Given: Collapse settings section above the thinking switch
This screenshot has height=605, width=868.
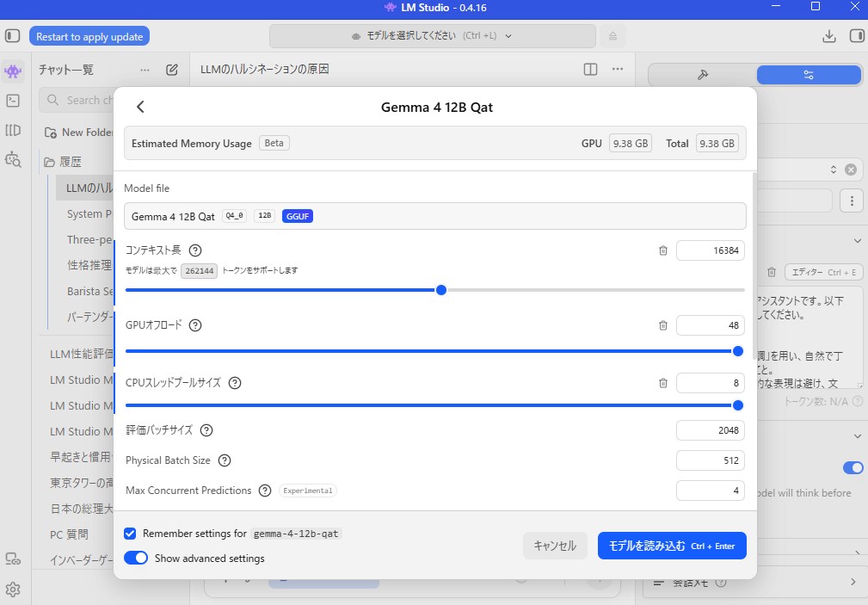Looking at the screenshot, I should (857, 436).
